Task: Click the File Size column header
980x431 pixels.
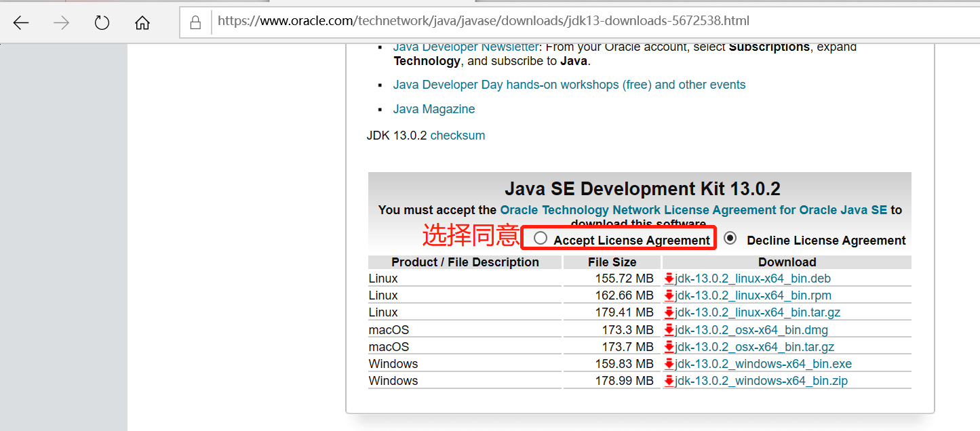Action: (612, 262)
